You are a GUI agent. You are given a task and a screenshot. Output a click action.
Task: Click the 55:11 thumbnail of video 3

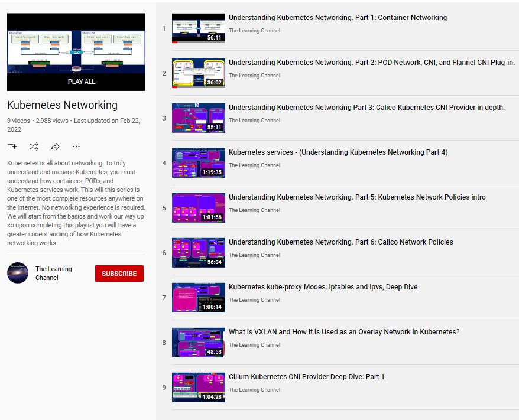(x=199, y=118)
